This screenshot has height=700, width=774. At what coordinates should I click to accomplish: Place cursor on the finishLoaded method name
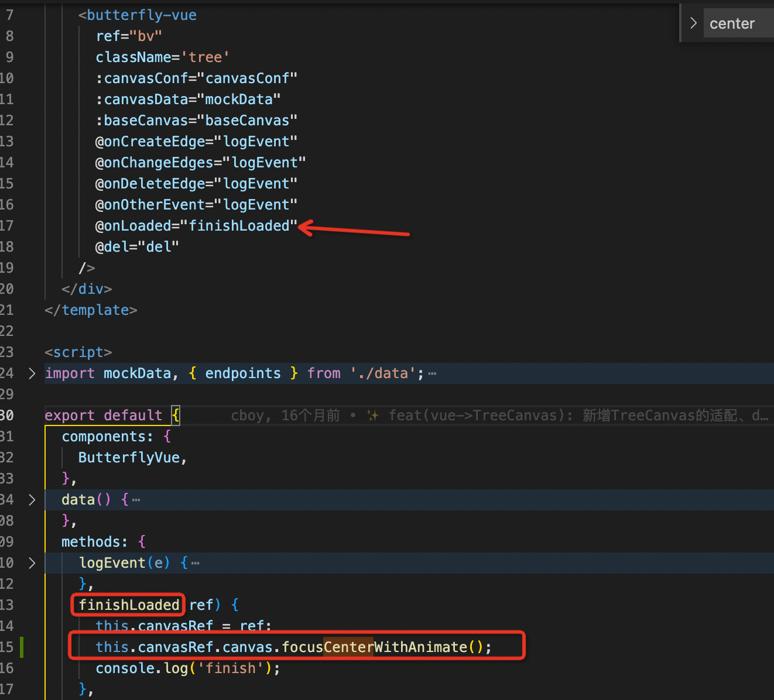click(128, 605)
